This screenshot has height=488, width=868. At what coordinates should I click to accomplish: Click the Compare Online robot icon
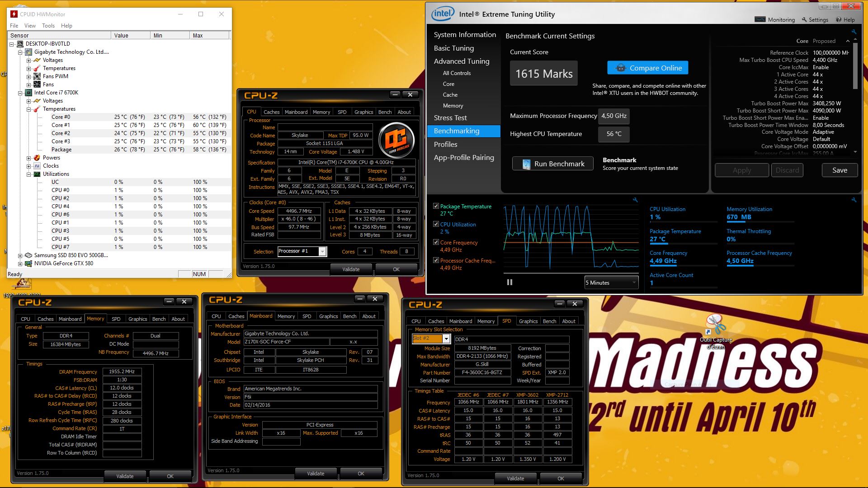[x=621, y=68]
